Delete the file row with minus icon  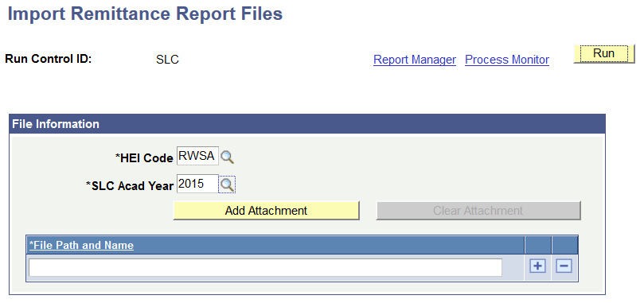564,266
